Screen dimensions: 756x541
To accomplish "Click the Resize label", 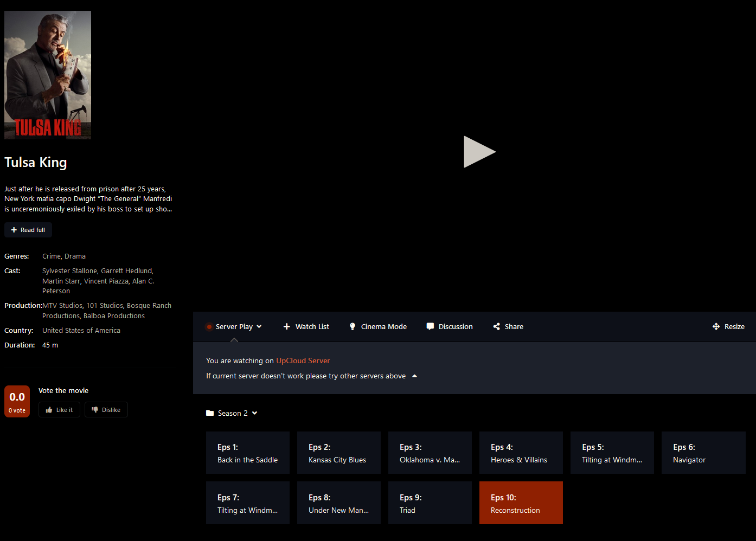I will (734, 326).
